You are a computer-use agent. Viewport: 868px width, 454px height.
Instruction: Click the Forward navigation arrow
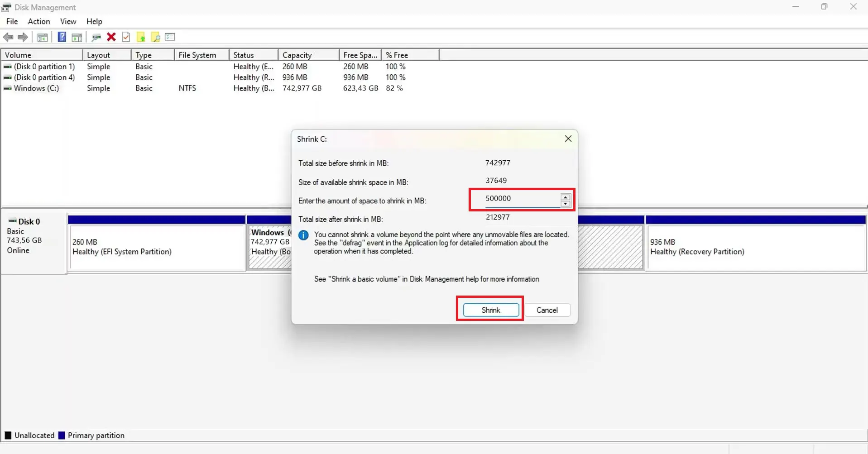[x=23, y=37]
